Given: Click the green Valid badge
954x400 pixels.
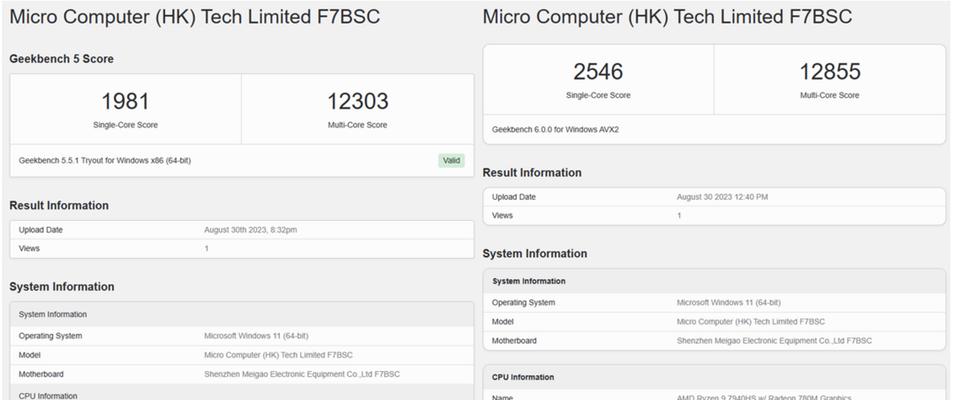Looking at the screenshot, I should click(451, 161).
